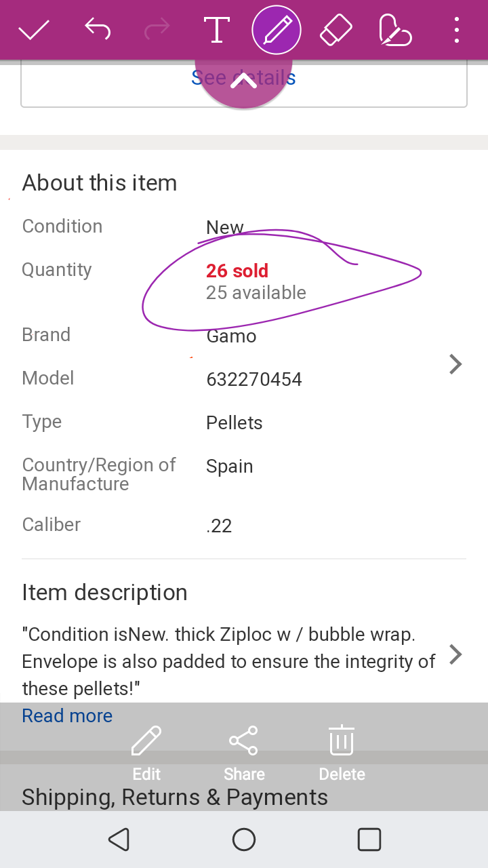Expand the item description chevron
The height and width of the screenshot is (868, 488).
[455, 655]
